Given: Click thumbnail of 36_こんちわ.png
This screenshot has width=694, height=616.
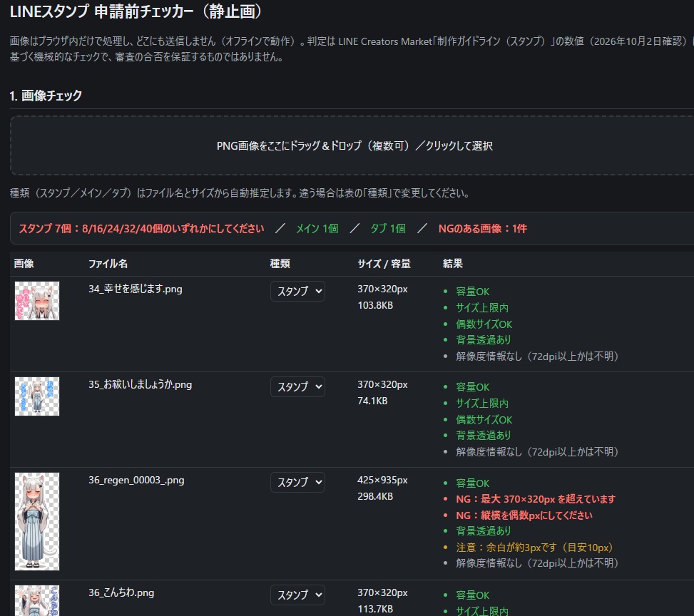Looking at the screenshot, I should click(x=37, y=601).
